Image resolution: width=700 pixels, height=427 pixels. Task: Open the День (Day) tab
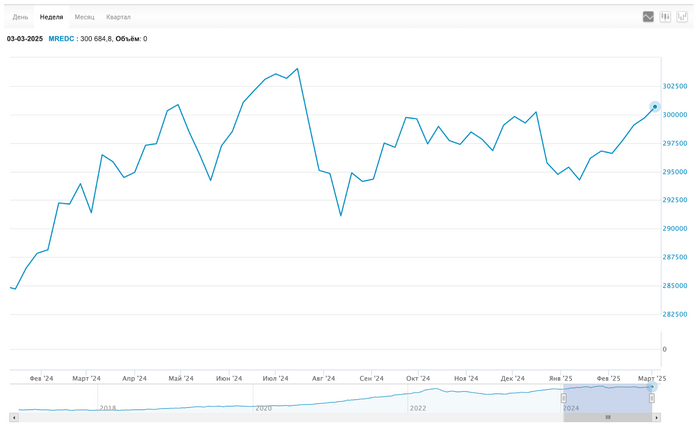[20, 17]
